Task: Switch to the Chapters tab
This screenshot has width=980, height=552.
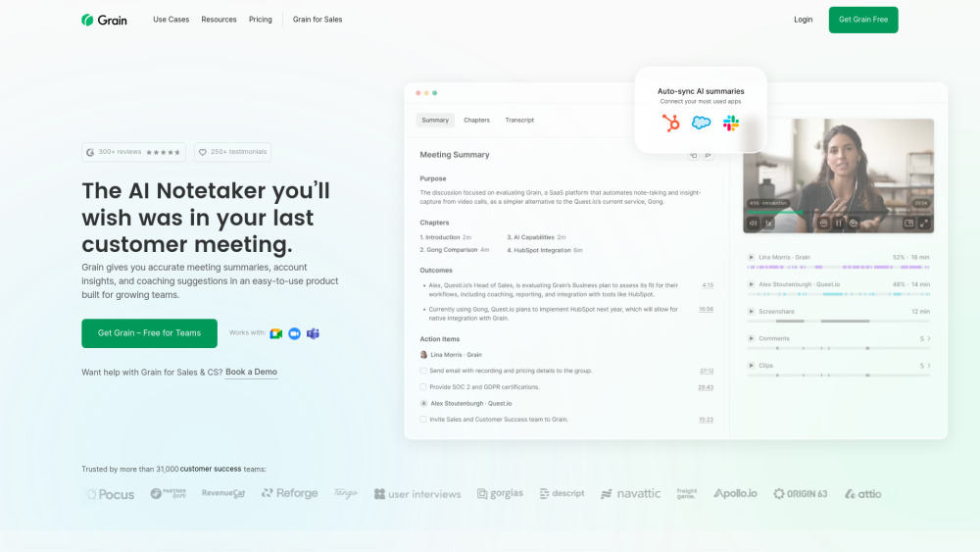Action: pyautogui.click(x=476, y=120)
